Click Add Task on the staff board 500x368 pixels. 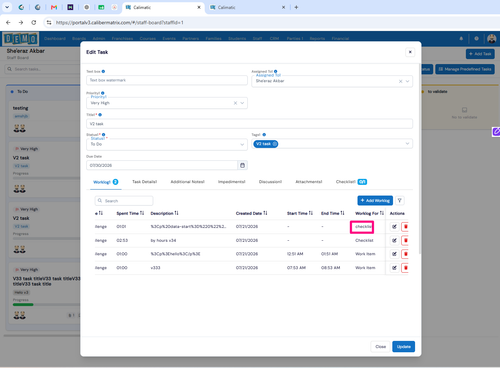pyautogui.click(x=480, y=54)
